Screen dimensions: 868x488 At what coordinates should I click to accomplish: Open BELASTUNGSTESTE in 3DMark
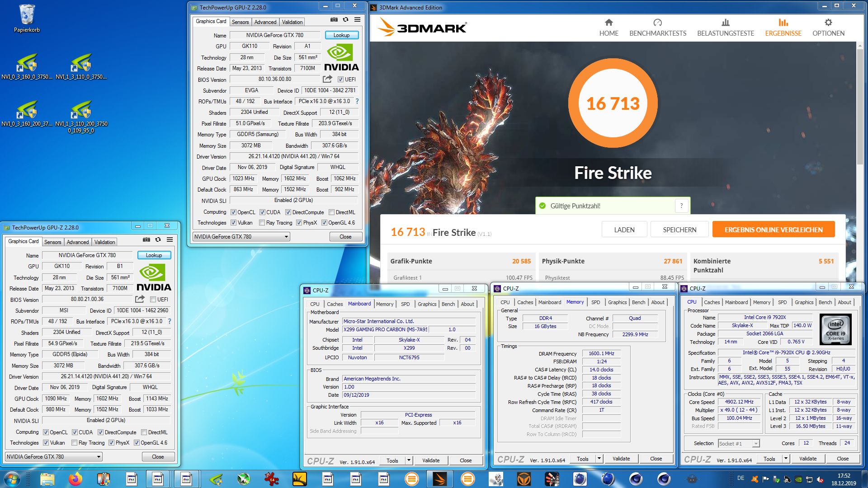(725, 28)
